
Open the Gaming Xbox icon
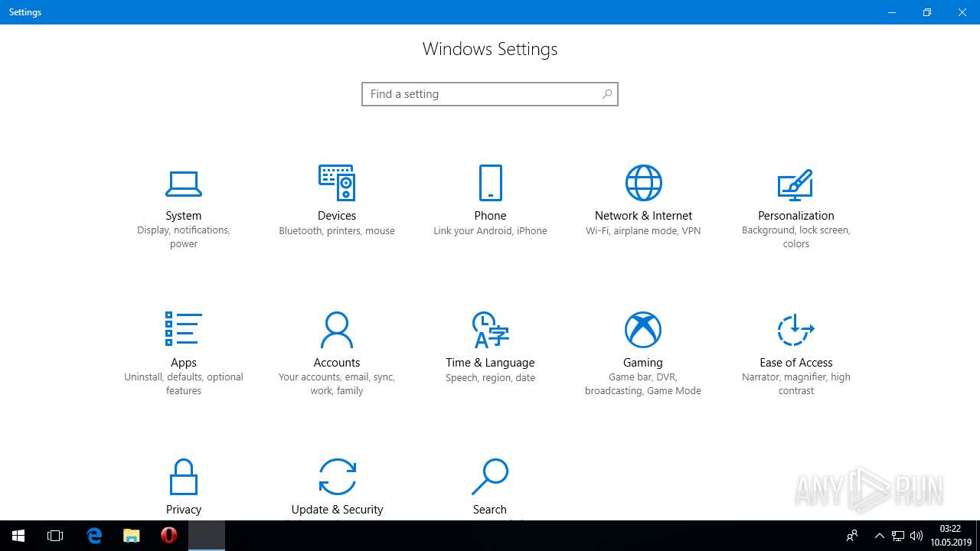643,330
